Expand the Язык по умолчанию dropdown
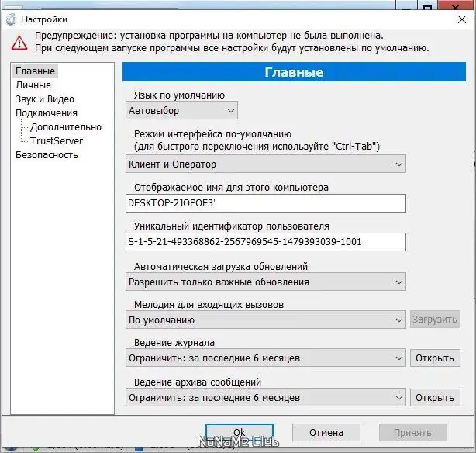Screen dimensions: 476x453 (181, 111)
